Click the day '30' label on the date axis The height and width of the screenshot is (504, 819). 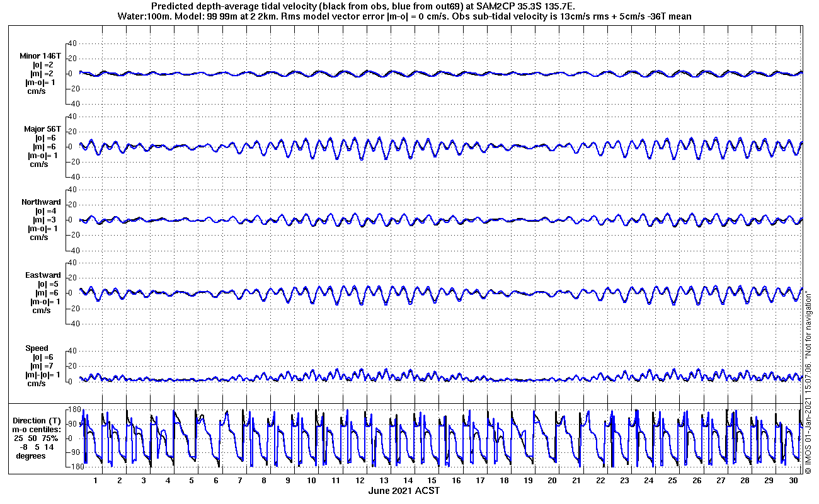pyautogui.click(x=794, y=480)
